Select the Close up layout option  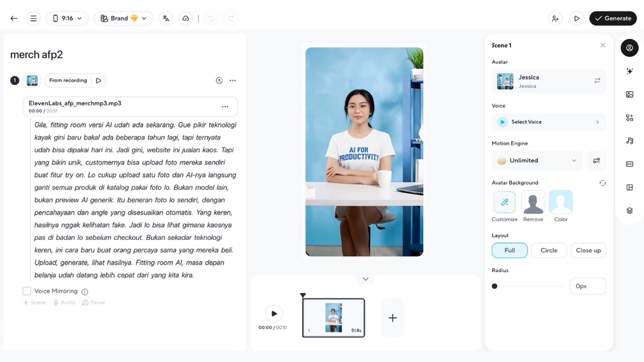(x=588, y=250)
